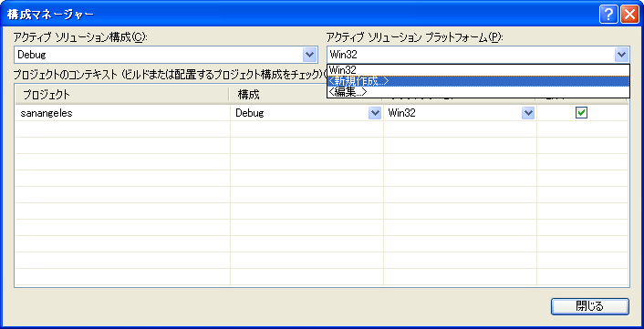
Task: Click the active solution platform dropdown arrow
Action: point(621,55)
